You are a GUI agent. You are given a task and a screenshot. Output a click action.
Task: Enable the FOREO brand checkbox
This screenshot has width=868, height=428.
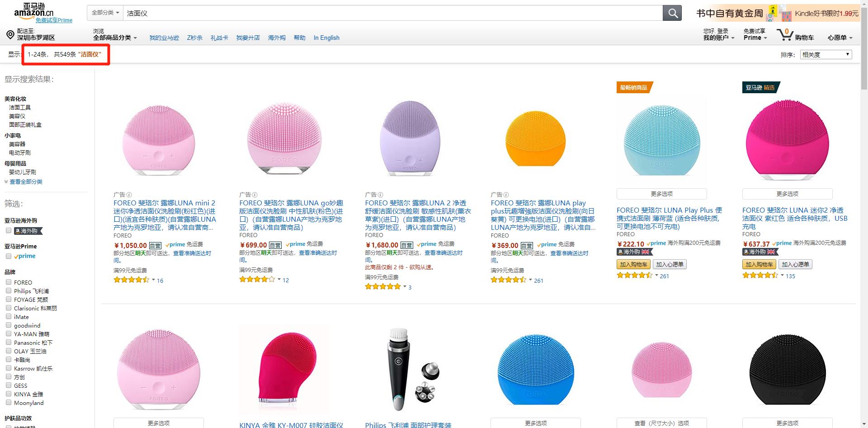coord(8,282)
